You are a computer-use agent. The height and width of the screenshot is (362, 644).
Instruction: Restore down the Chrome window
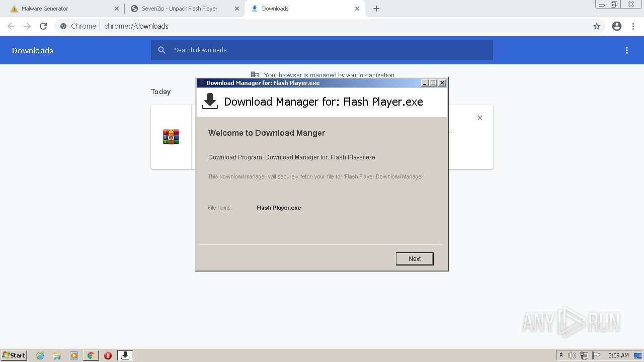tap(614, 4)
